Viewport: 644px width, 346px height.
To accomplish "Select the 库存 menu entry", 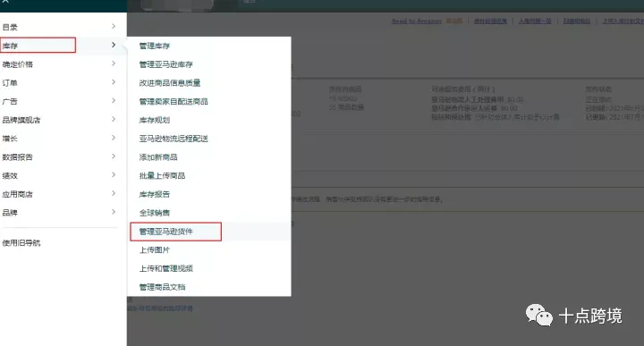I will click(10, 46).
